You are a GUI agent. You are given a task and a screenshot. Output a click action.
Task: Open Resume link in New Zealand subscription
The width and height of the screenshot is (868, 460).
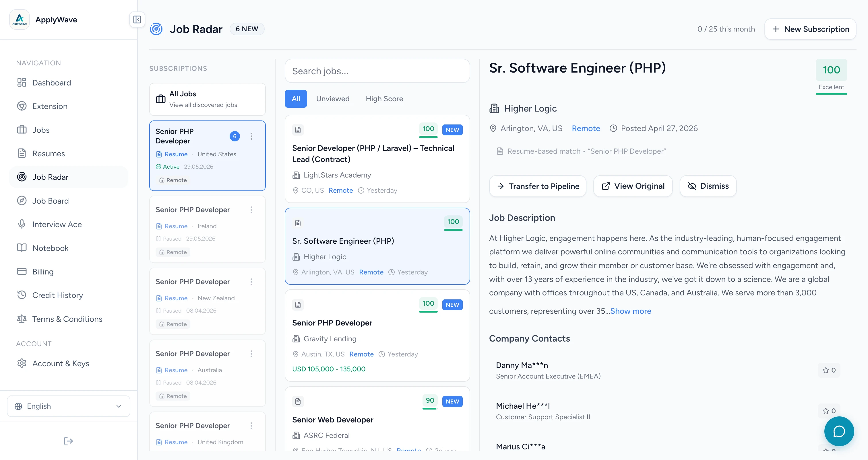click(172, 298)
